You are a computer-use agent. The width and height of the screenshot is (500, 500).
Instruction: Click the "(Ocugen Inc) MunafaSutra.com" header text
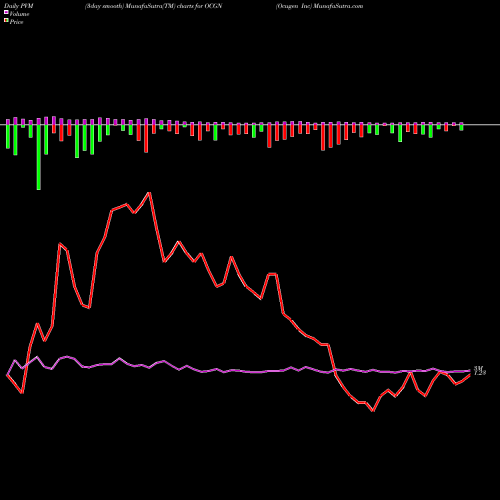click(x=319, y=6)
